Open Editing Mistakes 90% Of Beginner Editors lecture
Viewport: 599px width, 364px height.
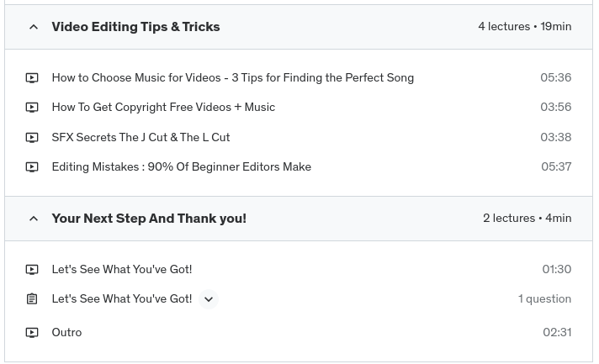[181, 166]
